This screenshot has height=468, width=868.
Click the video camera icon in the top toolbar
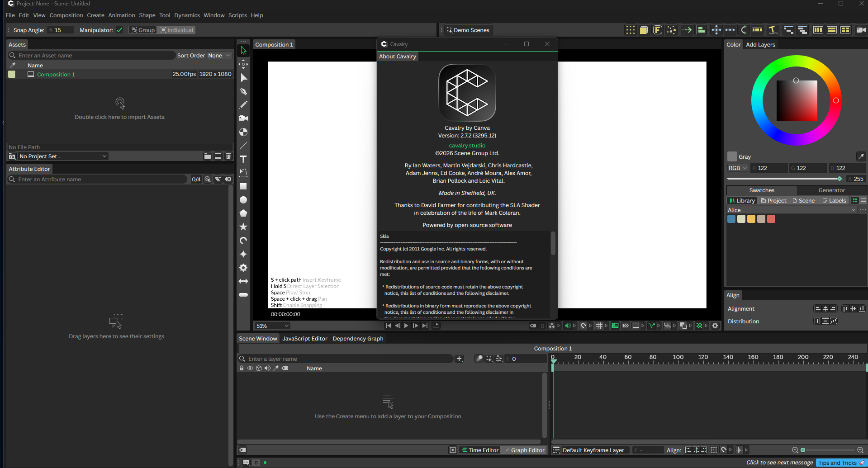pos(861,30)
